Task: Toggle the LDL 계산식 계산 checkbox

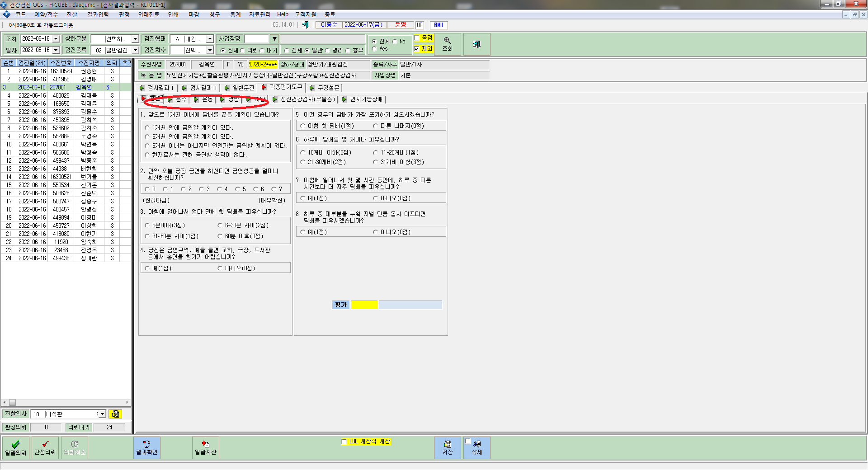Action: pos(344,442)
